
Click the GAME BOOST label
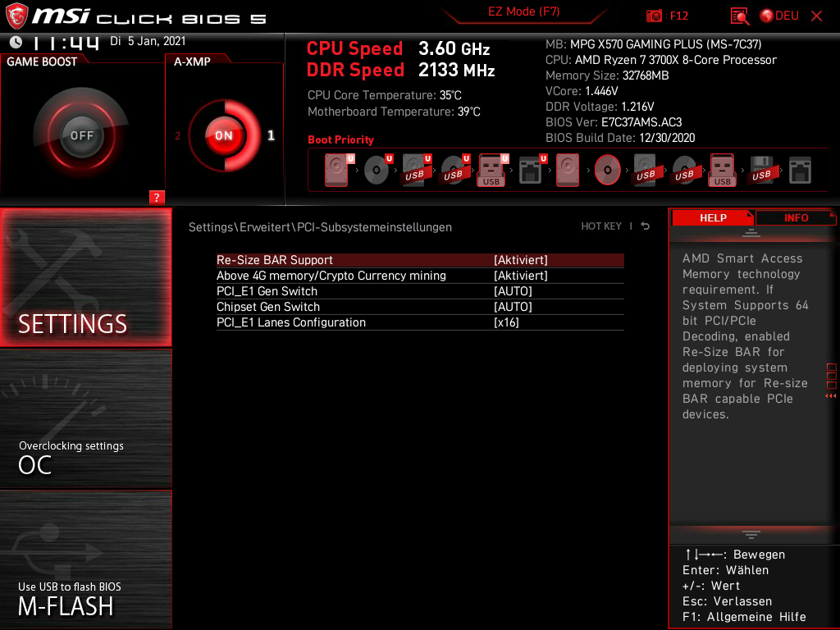pos(42,62)
